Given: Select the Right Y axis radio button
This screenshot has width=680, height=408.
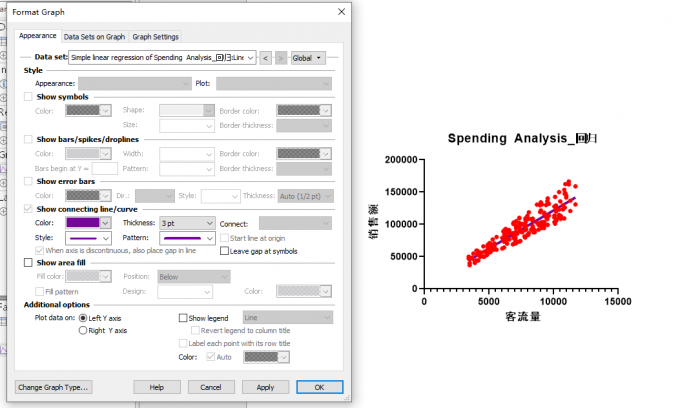Looking at the screenshot, I should [x=83, y=330].
